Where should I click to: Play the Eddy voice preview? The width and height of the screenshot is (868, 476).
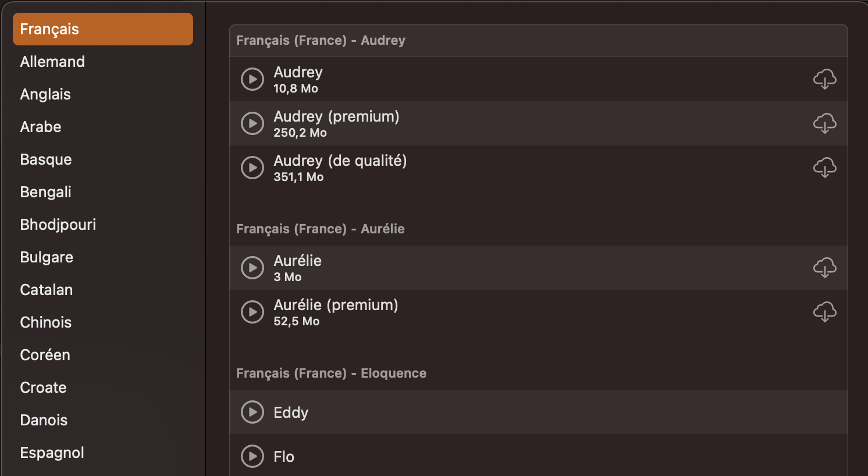tap(252, 412)
